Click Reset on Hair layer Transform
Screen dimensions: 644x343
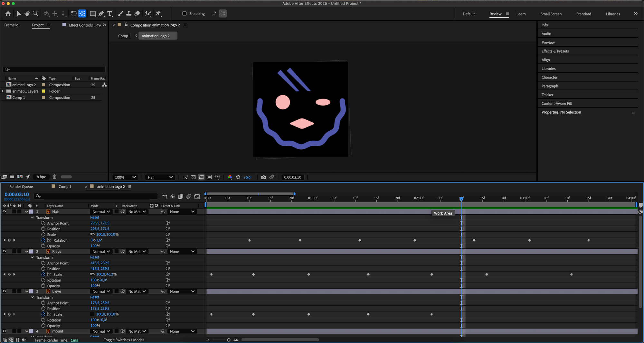(95, 218)
